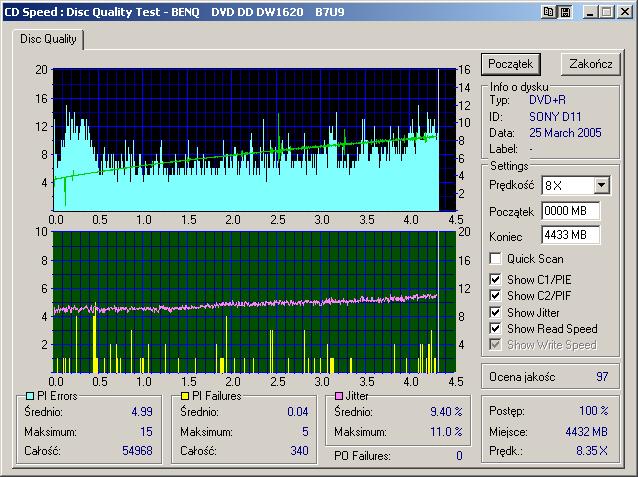Click the Postęp progress value 100 %
The width and height of the screenshot is (638, 477).
(594, 410)
